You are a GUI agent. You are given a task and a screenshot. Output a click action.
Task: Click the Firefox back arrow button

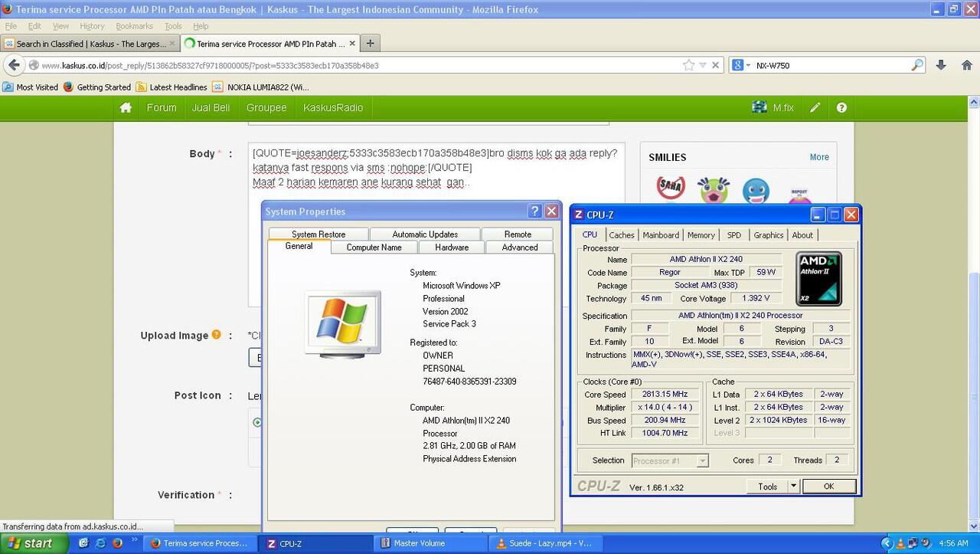pyautogui.click(x=15, y=65)
